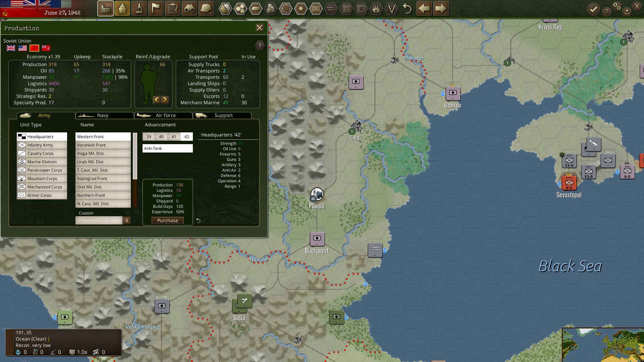The width and height of the screenshot is (644, 362).
Task: Open the factory production toolbar icon
Action: 106,9
